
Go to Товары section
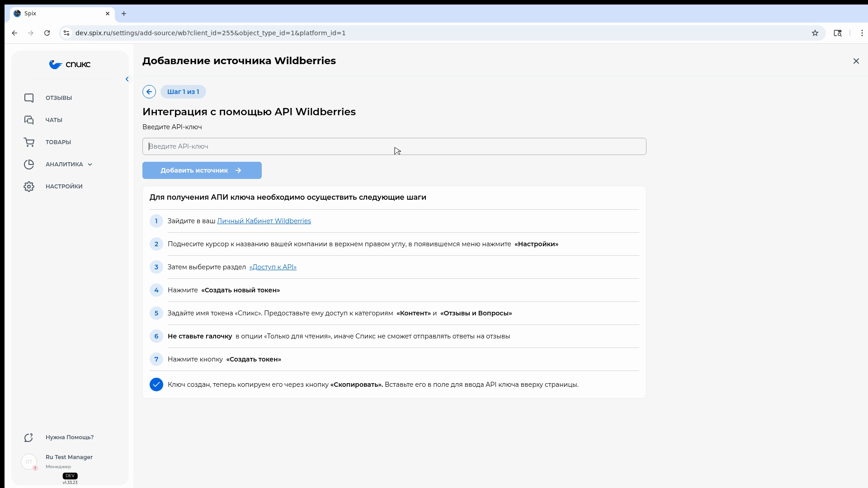click(x=58, y=142)
